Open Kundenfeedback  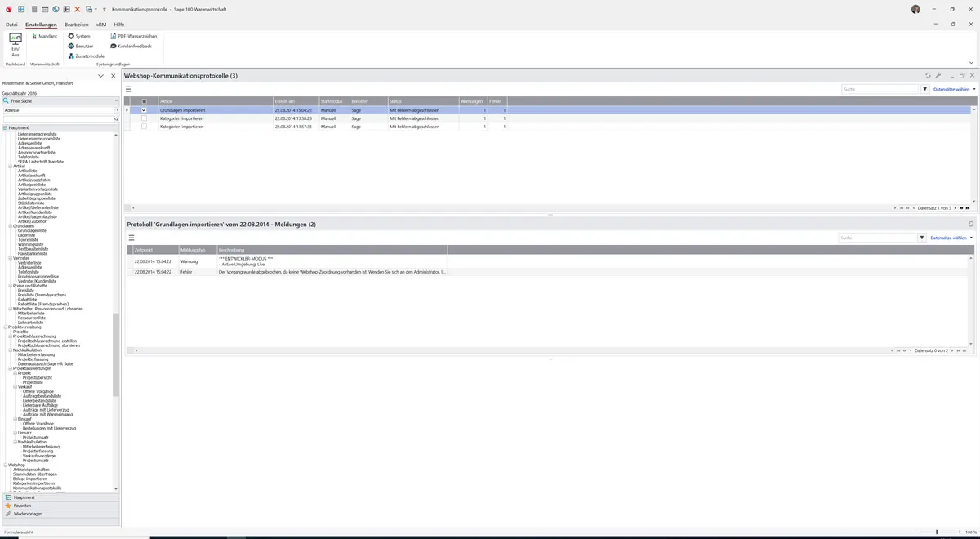(x=131, y=46)
